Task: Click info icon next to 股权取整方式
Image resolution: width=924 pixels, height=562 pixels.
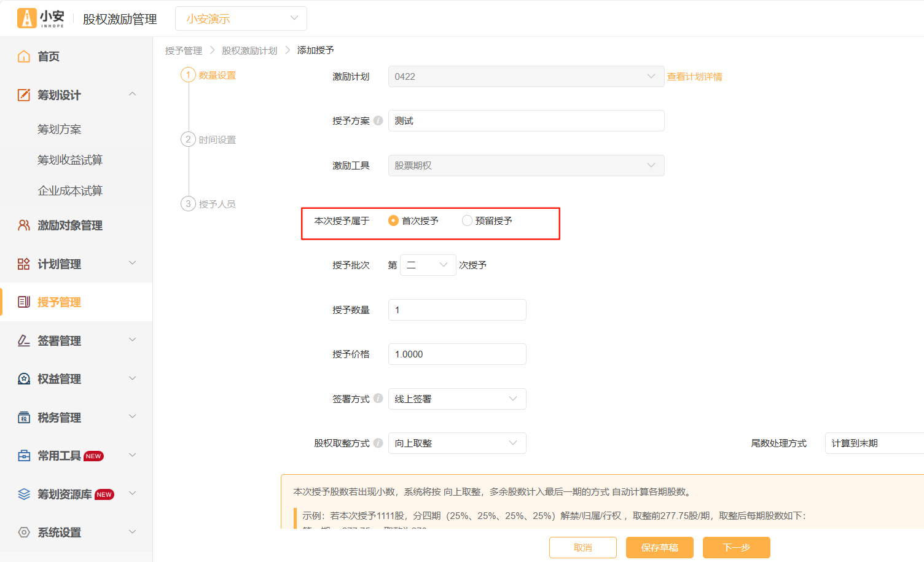Action: pos(378,443)
